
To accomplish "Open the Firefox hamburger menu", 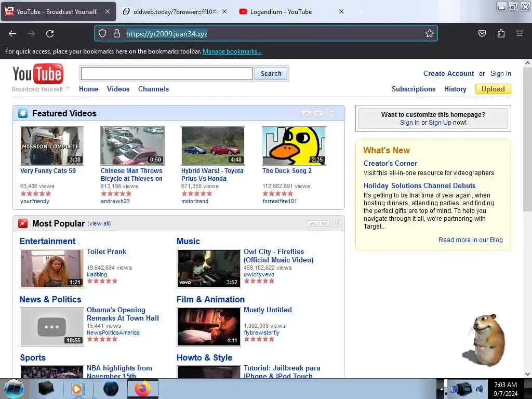I will 520,33.
